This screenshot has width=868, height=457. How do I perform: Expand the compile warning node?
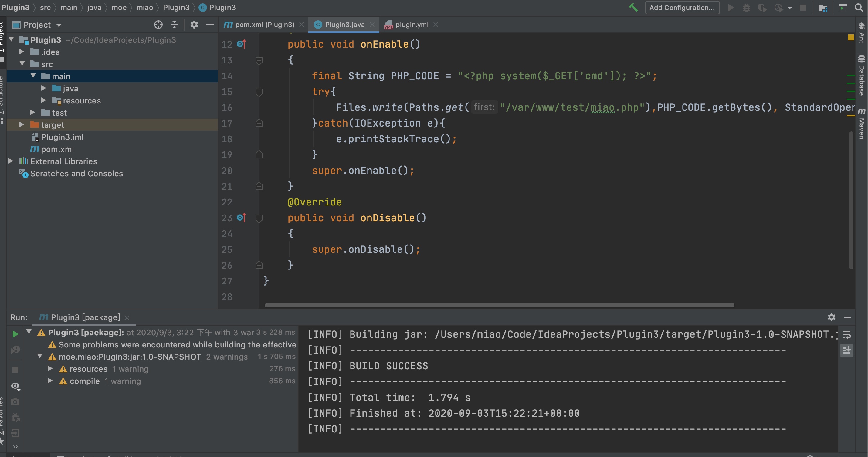(x=50, y=381)
